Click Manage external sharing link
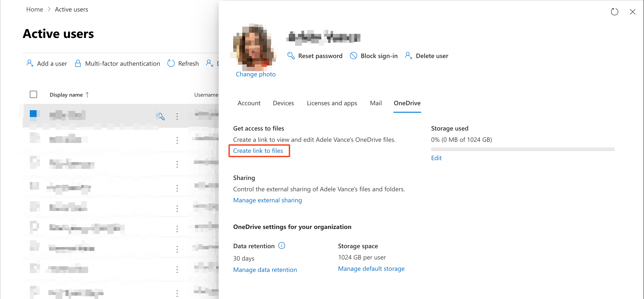The width and height of the screenshot is (644, 299). [x=267, y=200]
